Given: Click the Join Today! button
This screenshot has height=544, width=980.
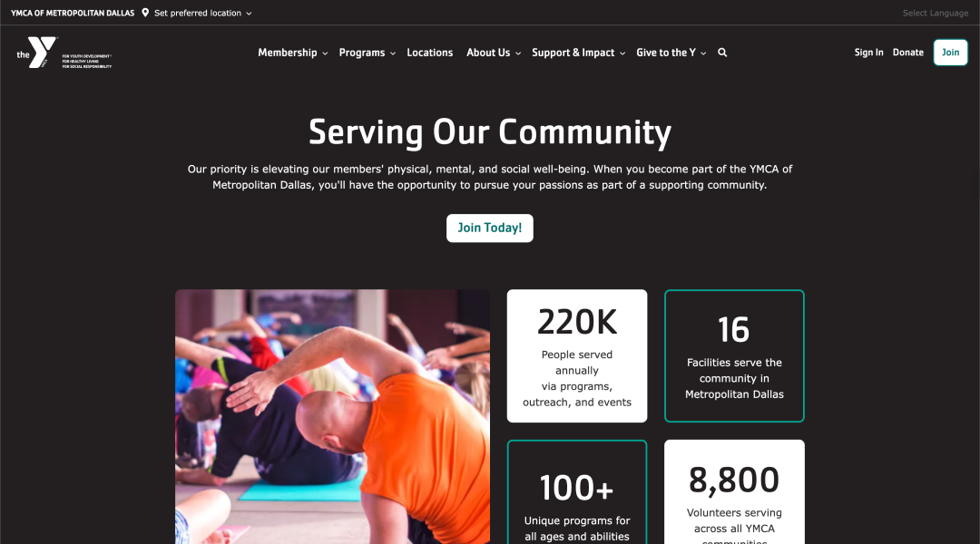Looking at the screenshot, I should tap(489, 228).
